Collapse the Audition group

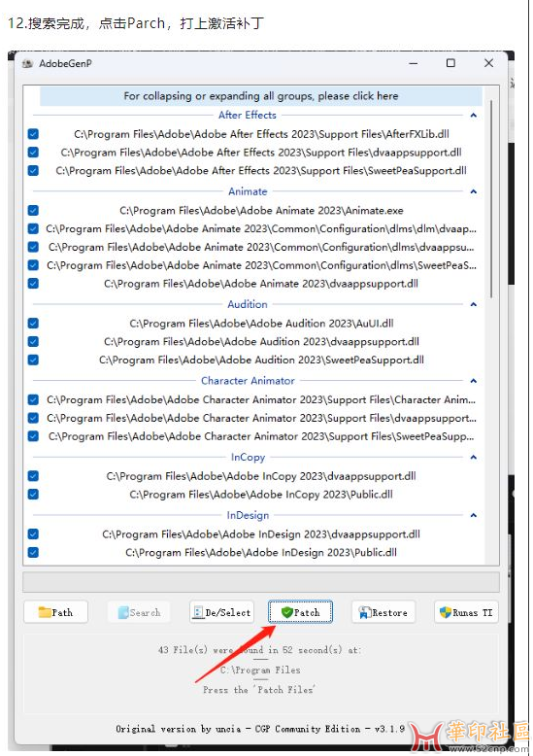pos(473,304)
